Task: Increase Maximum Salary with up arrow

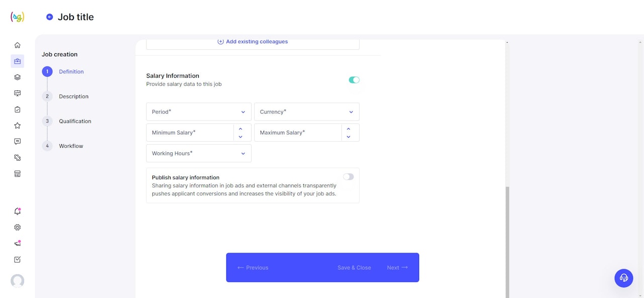Action: (348, 129)
